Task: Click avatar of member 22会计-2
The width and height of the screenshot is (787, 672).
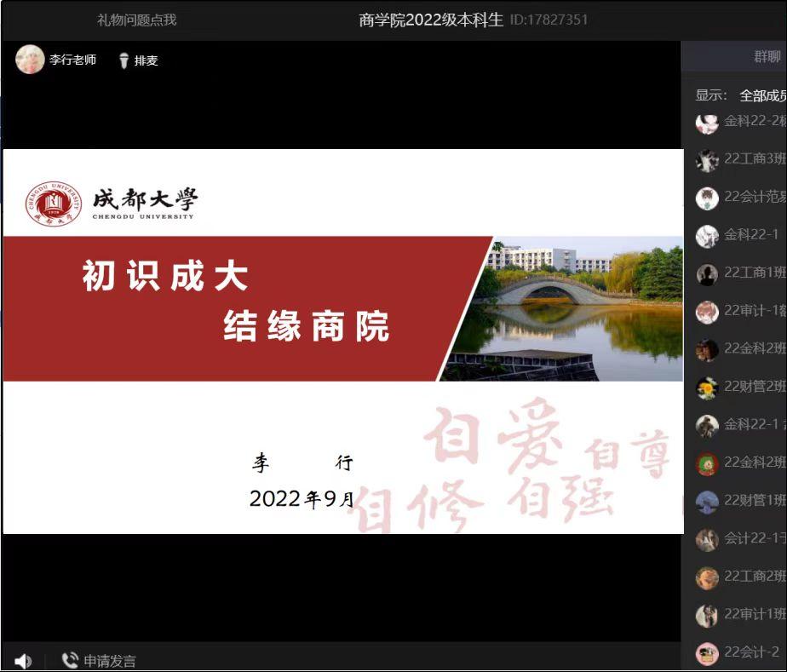Action: click(x=707, y=653)
